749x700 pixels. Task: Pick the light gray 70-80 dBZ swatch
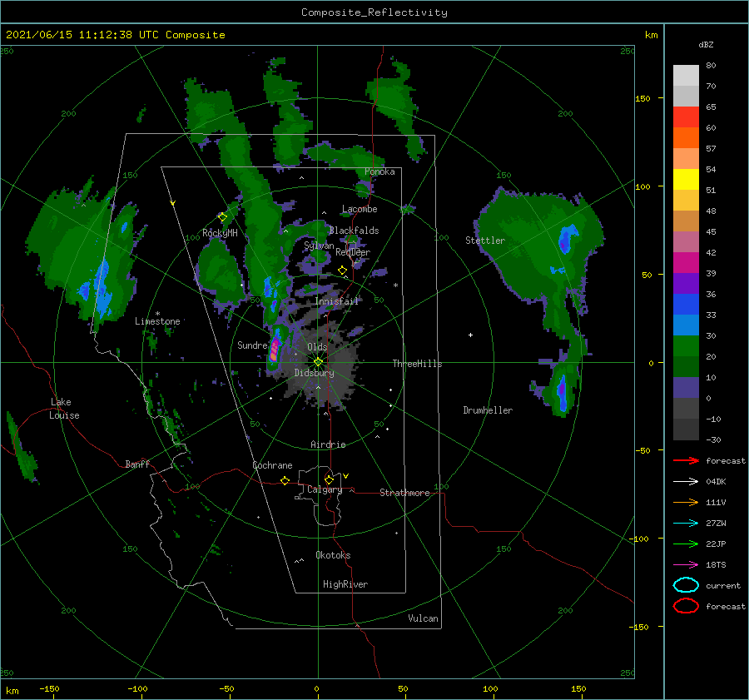686,76
